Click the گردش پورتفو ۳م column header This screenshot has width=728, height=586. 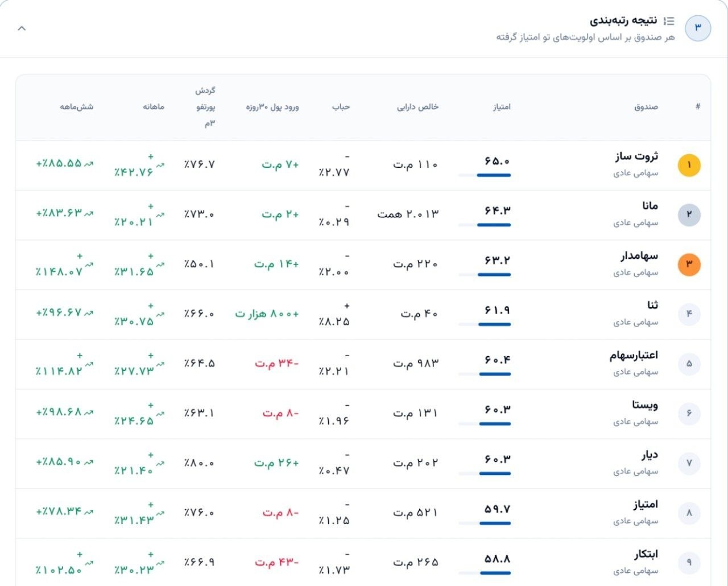pos(205,107)
